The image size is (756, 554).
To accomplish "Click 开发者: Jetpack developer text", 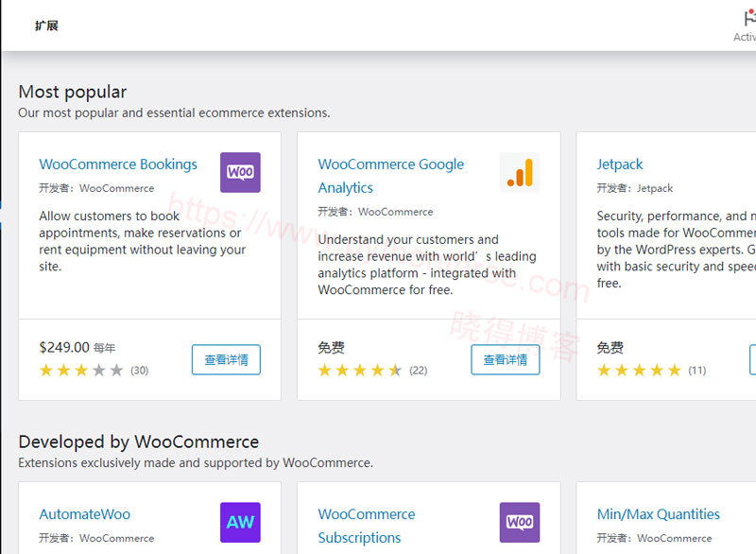I will [x=634, y=188].
